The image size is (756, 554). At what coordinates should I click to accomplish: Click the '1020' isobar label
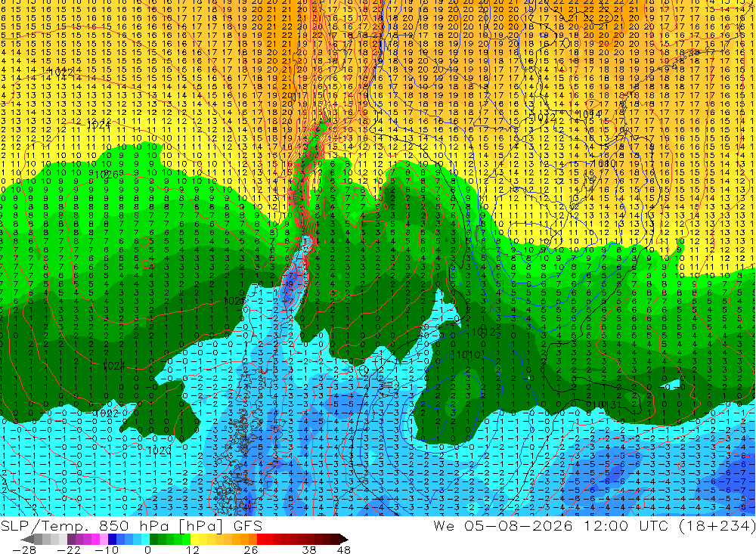(x=159, y=450)
